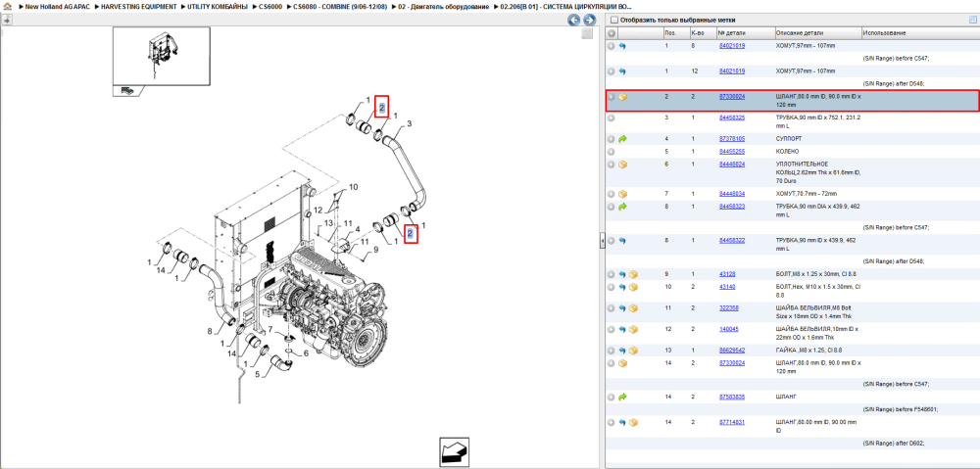The image size is (980, 469).
Task: Click description 'КОЛЕНО'
Action: coord(787,152)
